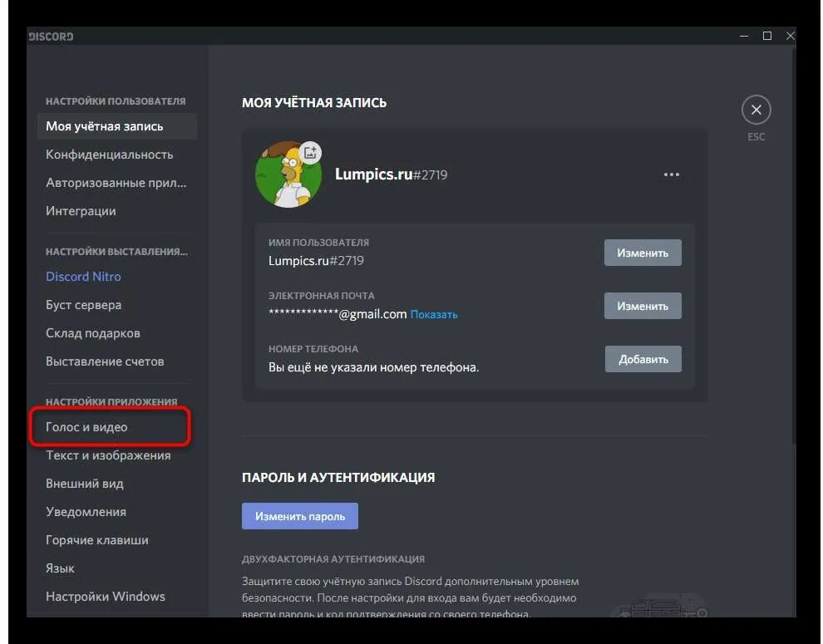The image size is (823, 644).
Task: Click Изменить next to email address
Action: tap(643, 306)
